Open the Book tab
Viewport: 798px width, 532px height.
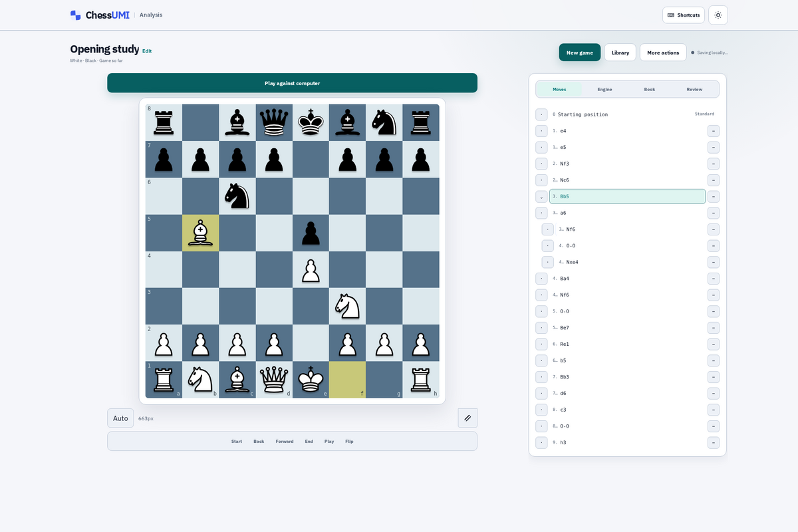click(650, 89)
